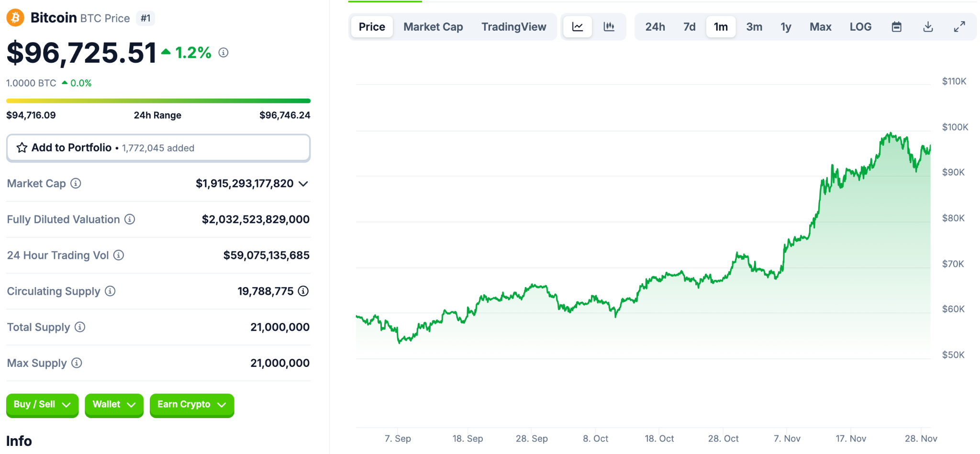The width and height of the screenshot is (980, 454).
Task: Click the 24h range progress bar
Action: (158, 101)
